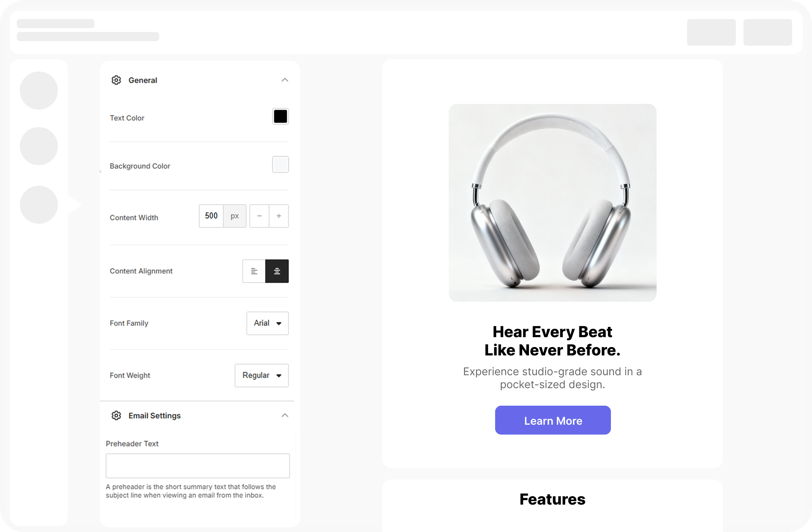Click the Learn More button
The height and width of the screenshot is (532, 812).
pyautogui.click(x=553, y=420)
